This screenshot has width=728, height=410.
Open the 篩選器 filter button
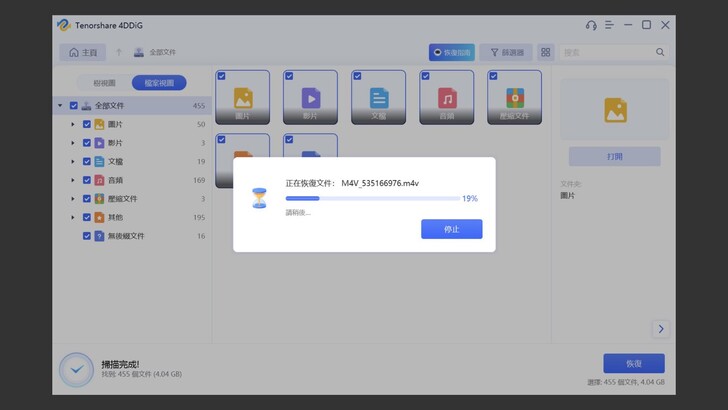tap(506, 52)
